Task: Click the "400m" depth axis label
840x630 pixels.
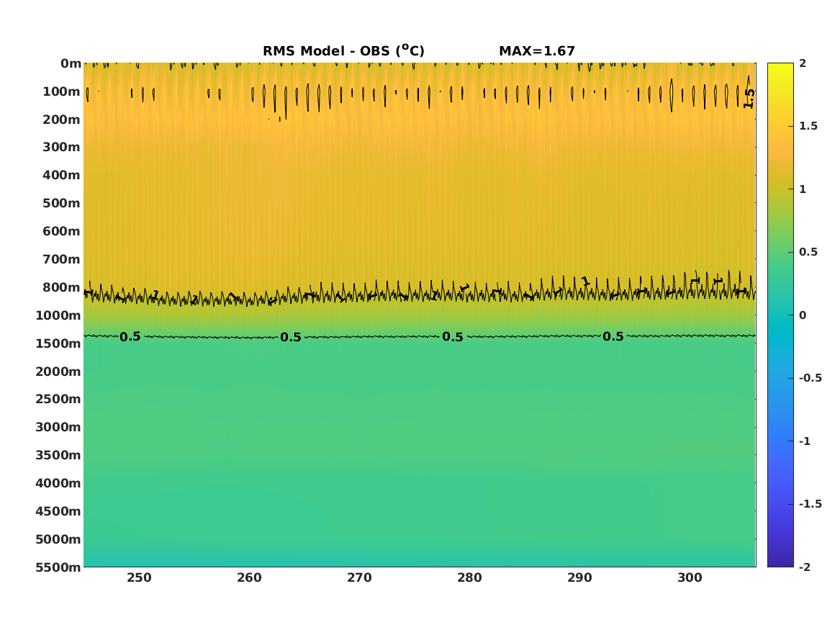Action: (x=62, y=175)
